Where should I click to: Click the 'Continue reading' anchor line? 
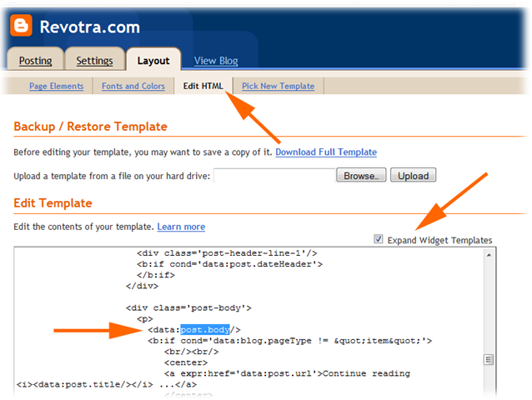[288, 373]
